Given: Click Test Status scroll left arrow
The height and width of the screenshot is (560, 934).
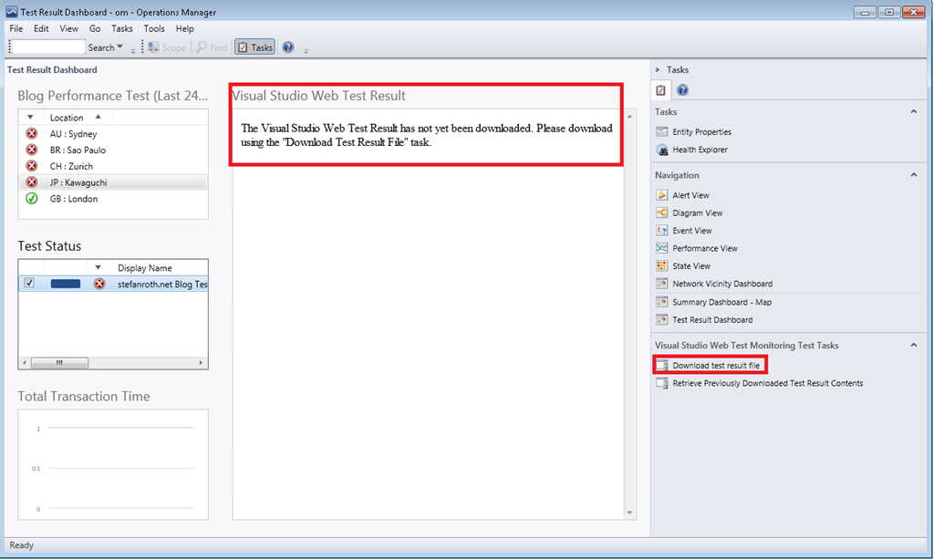Looking at the screenshot, I should tap(25, 362).
